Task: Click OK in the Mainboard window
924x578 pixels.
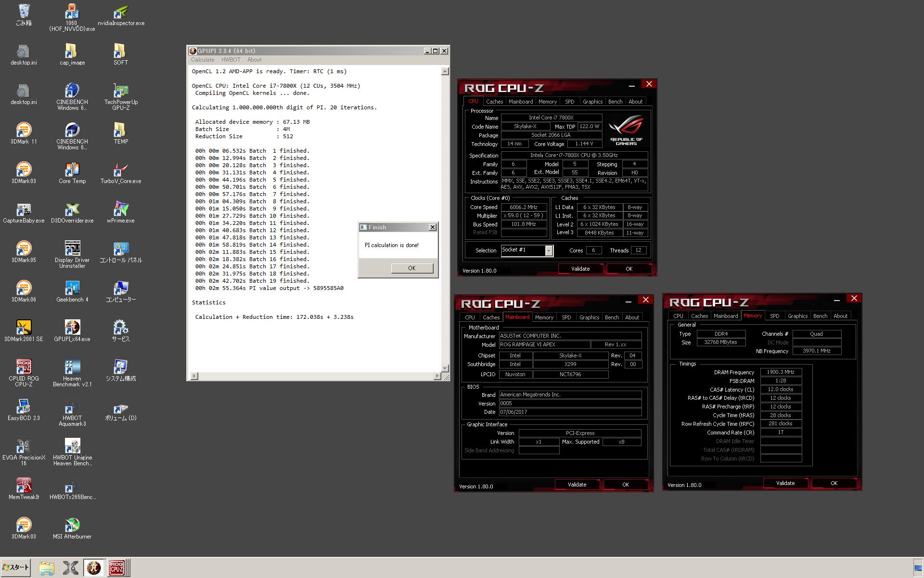Action: click(626, 485)
